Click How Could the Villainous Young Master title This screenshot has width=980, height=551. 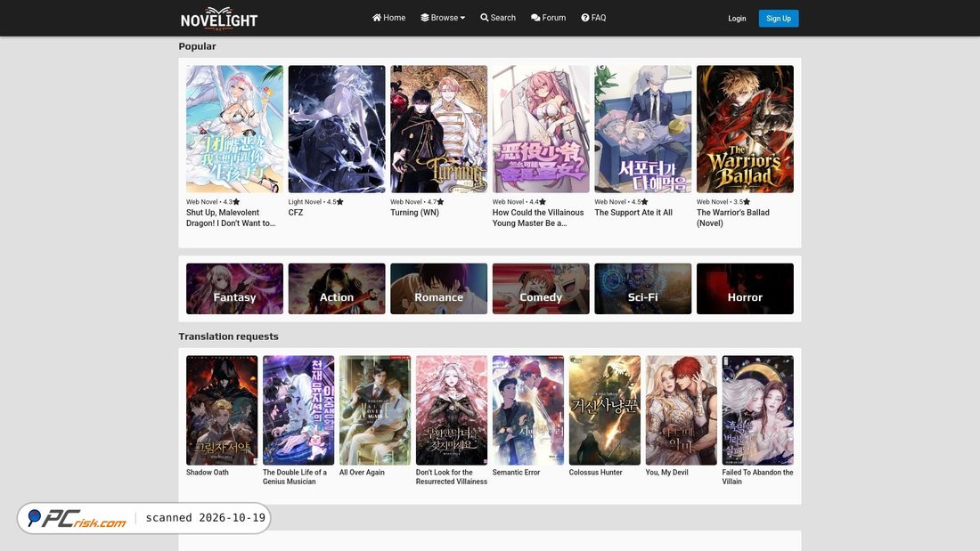(x=538, y=217)
